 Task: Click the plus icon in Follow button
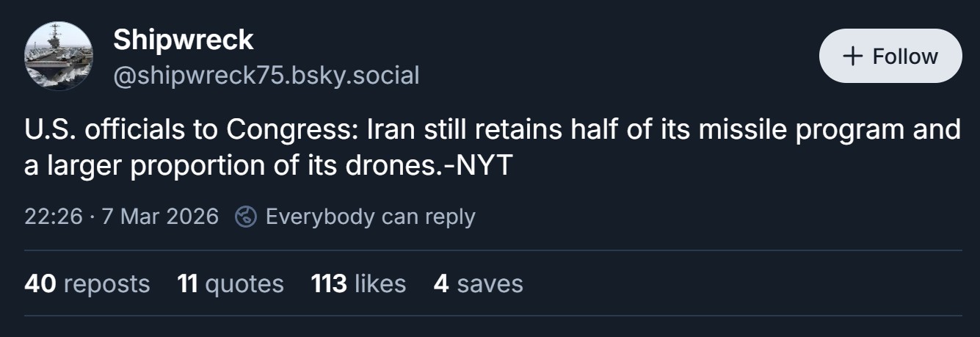[852, 57]
